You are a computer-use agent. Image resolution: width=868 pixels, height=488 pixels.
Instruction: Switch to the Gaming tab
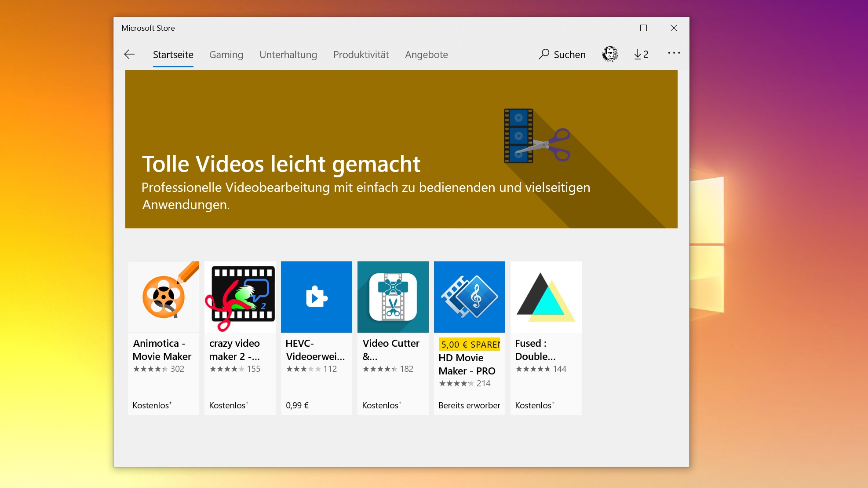[226, 55]
